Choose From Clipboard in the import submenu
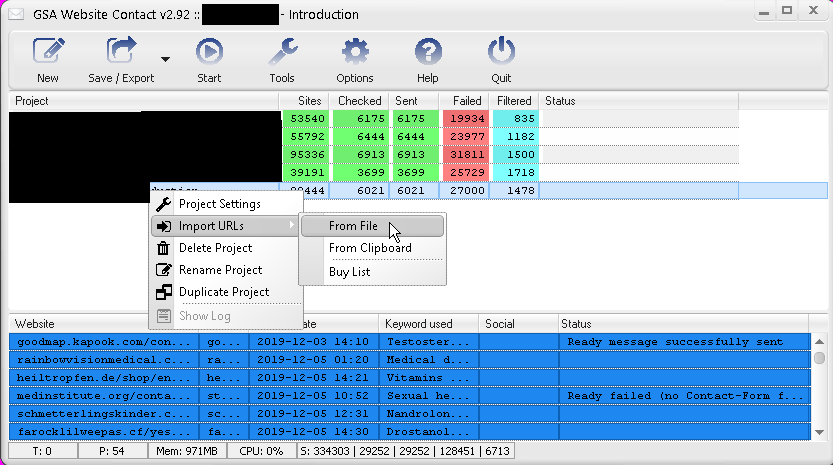833x465 pixels. pos(372,248)
